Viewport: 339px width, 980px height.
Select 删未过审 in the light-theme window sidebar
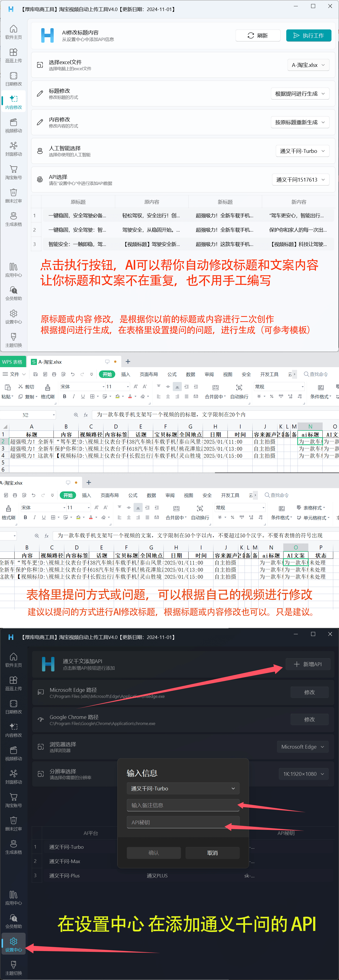coord(13,196)
